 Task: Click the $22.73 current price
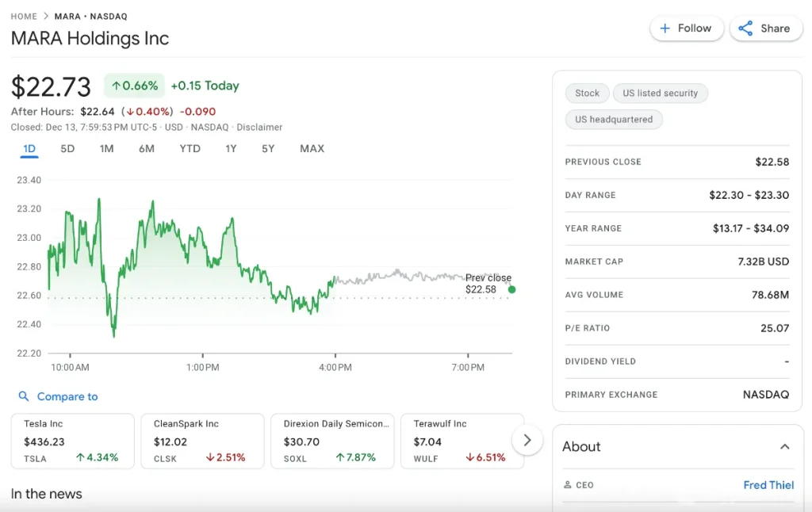pyautogui.click(x=51, y=87)
